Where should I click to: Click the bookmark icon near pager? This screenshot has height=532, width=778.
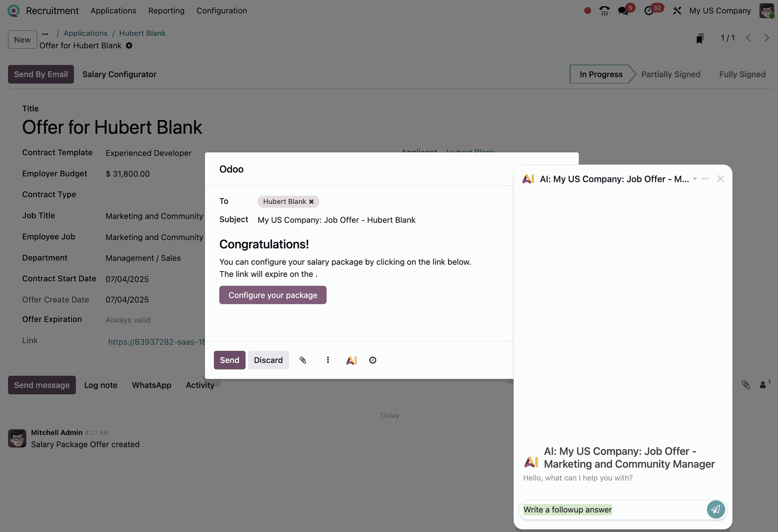pyautogui.click(x=700, y=38)
